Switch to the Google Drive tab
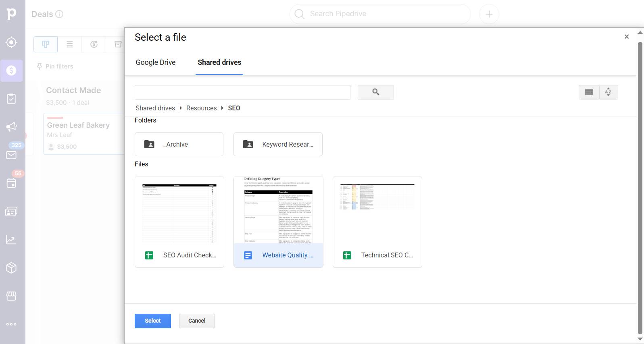The height and width of the screenshot is (344, 644). tap(156, 62)
